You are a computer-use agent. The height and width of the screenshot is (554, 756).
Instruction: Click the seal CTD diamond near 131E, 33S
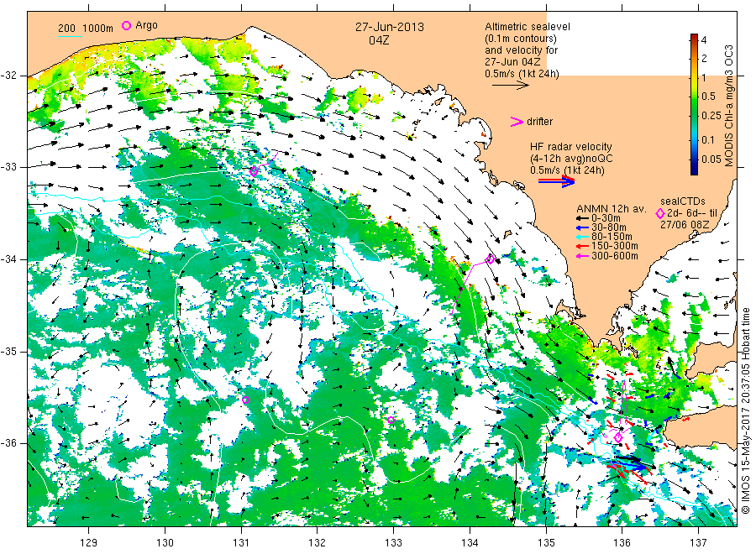coord(254,171)
